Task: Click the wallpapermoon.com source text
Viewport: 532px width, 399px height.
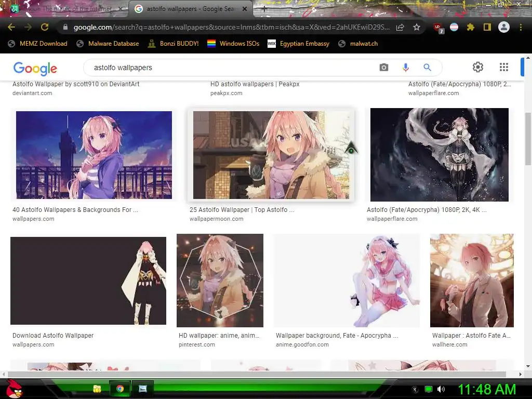Action: (x=217, y=219)
